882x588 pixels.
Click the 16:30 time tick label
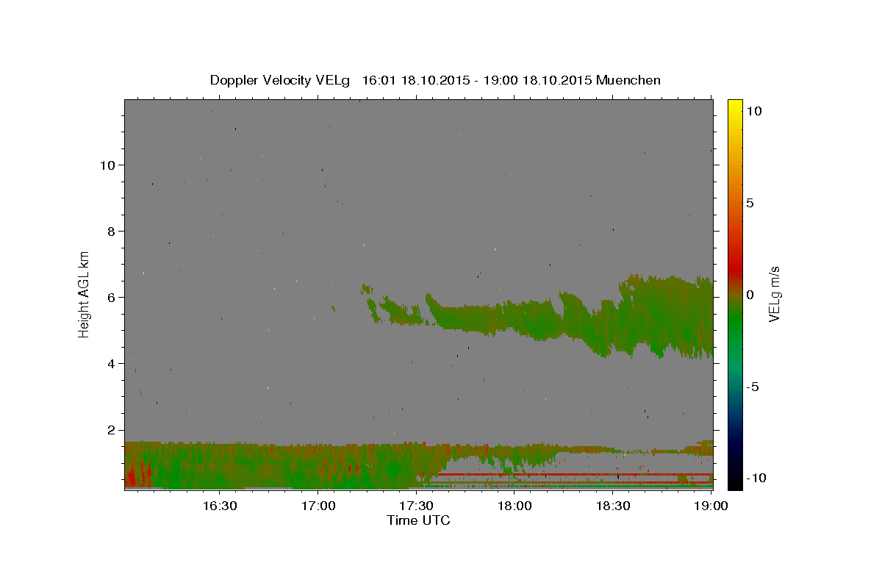click(219, 506)
